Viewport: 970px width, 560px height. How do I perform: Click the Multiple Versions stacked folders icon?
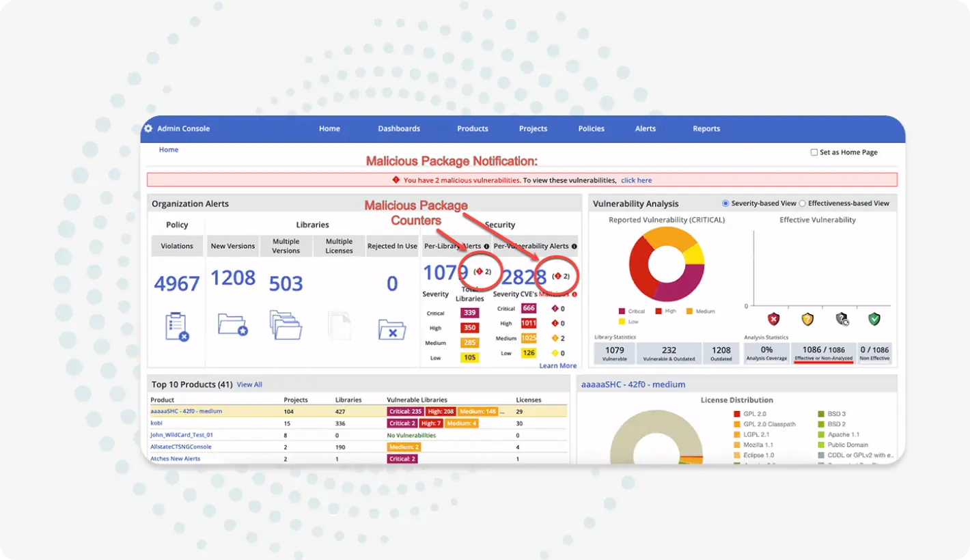[x=285, y=325]
